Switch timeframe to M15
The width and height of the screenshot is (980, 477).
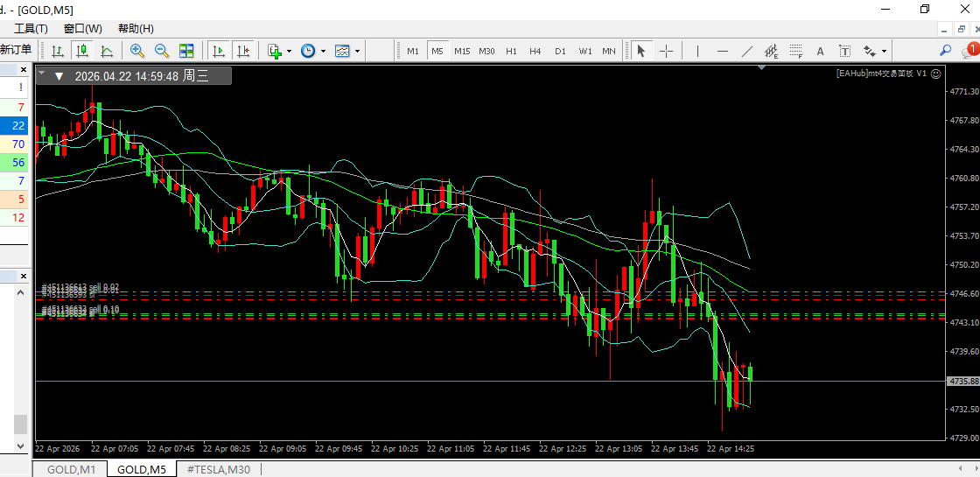462,52
